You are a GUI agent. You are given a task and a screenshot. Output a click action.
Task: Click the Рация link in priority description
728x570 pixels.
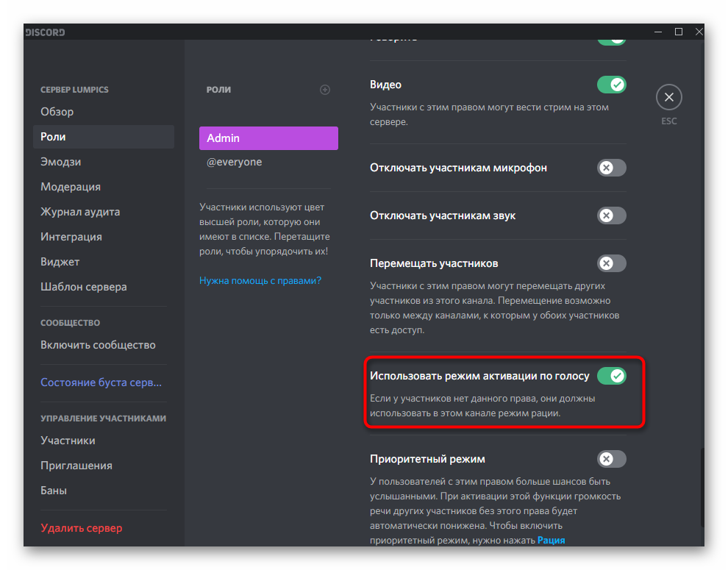(x=551, y=540)
